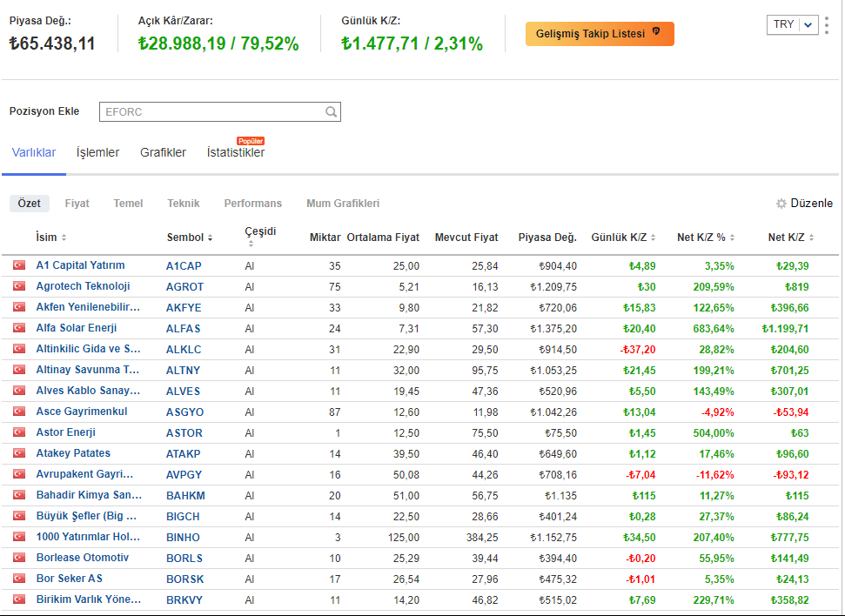Sort by İsim column arrows
This screenshot has height=616, width=845.
pos(64,238)
